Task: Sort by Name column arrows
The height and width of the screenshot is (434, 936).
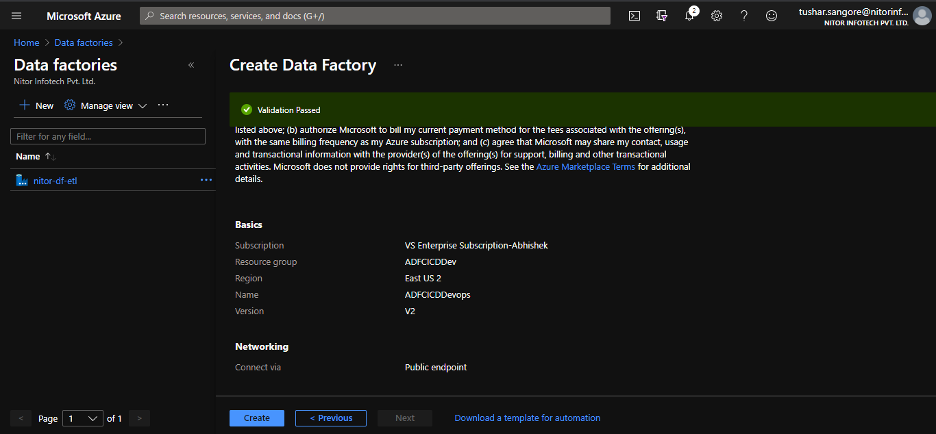Action: click(50, 156)
